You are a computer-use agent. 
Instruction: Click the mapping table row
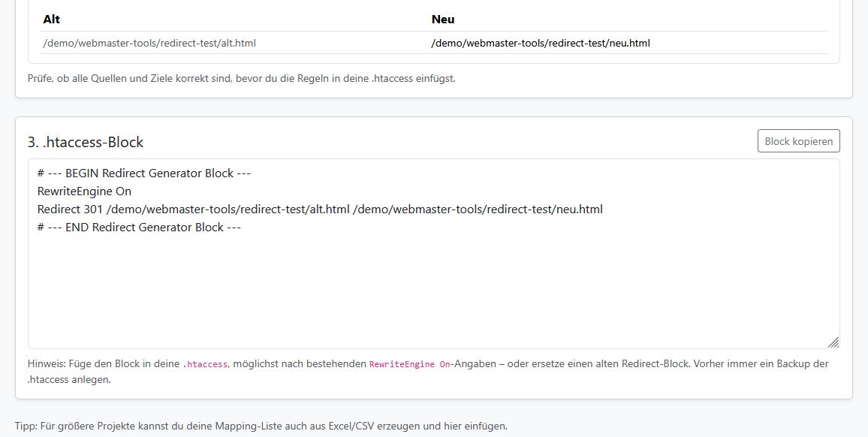click(x=338, y=43)
